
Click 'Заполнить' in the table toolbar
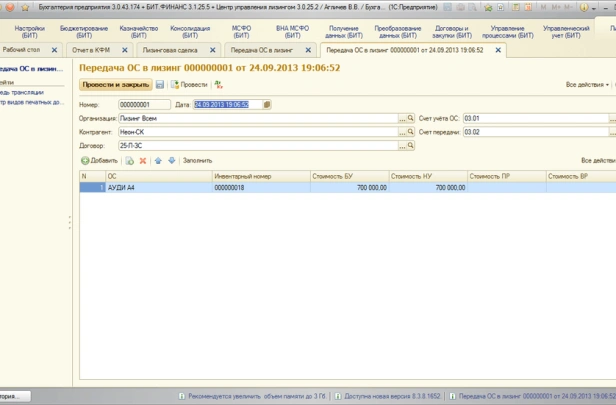pyautogui.click(x=197, y=160)
